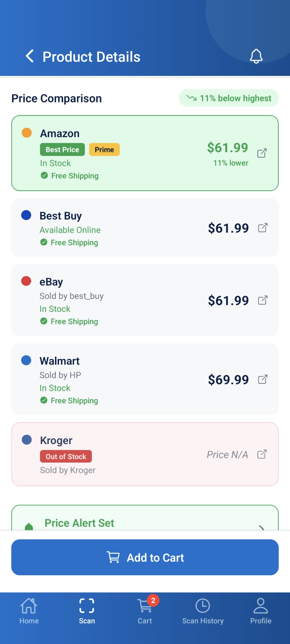The height and width of the screenshot is (644, 290).
Task: View Scan History tab
Action: pos(203,611)
